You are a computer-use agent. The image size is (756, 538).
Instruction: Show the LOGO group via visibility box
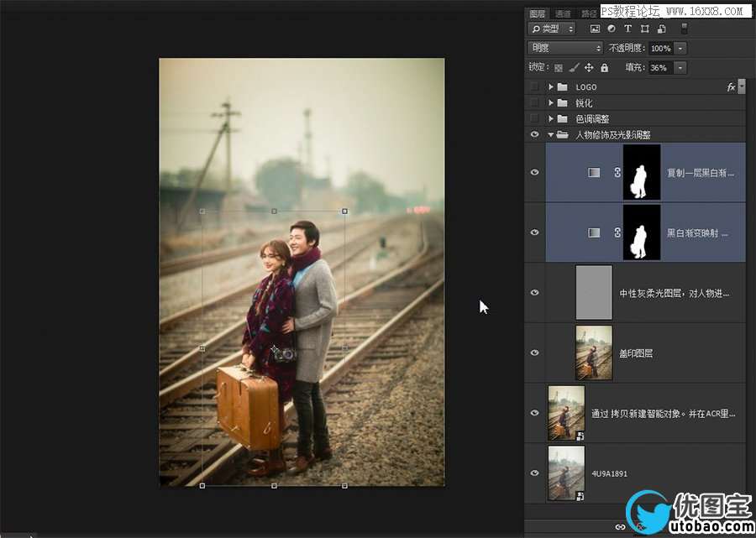[x=535, y=87]
